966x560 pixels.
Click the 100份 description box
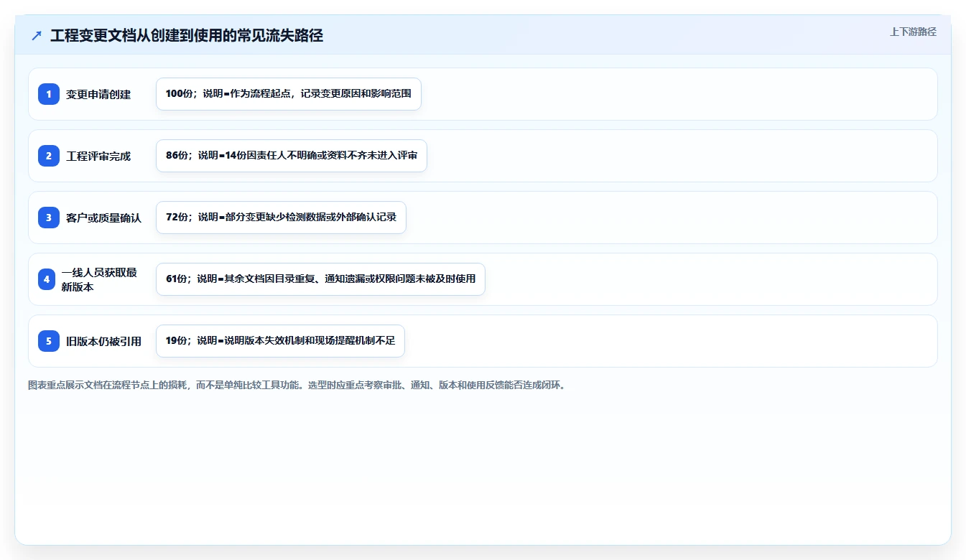pyautogui.click(x=288, y=94)
